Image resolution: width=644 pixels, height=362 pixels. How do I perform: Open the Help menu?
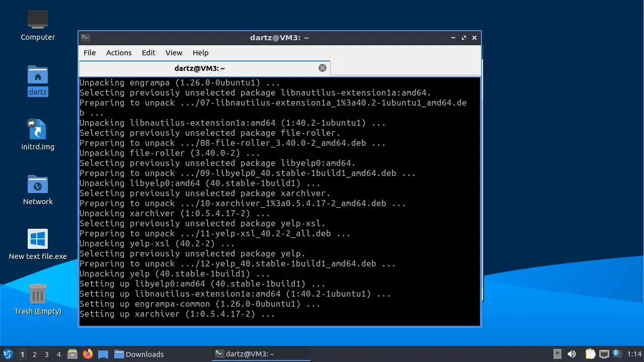[200, 53]
